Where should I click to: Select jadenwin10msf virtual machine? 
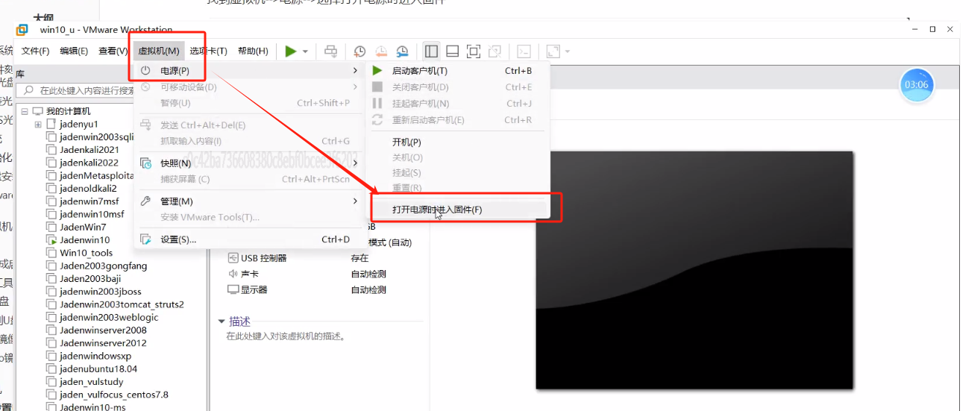tap(92, 214)
